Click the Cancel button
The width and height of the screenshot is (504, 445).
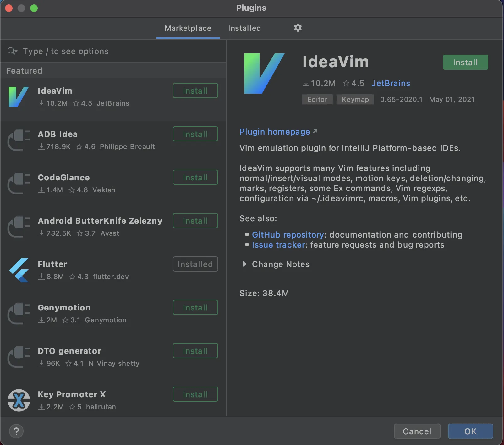coord(417,431)
